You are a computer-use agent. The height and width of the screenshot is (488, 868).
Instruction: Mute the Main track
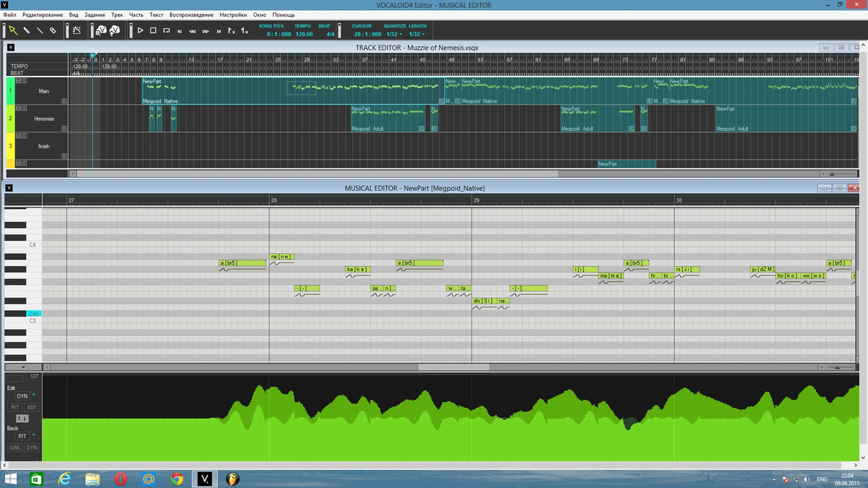[x=18, y=80]
